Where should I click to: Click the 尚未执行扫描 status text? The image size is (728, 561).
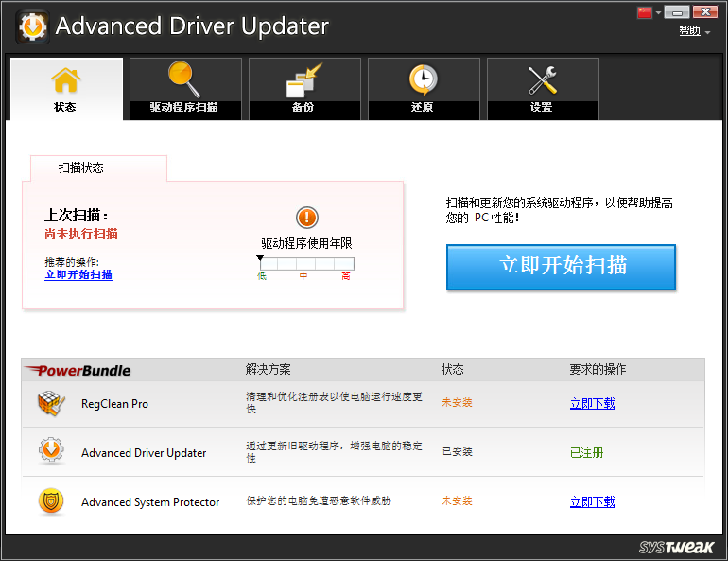(81, 234)
